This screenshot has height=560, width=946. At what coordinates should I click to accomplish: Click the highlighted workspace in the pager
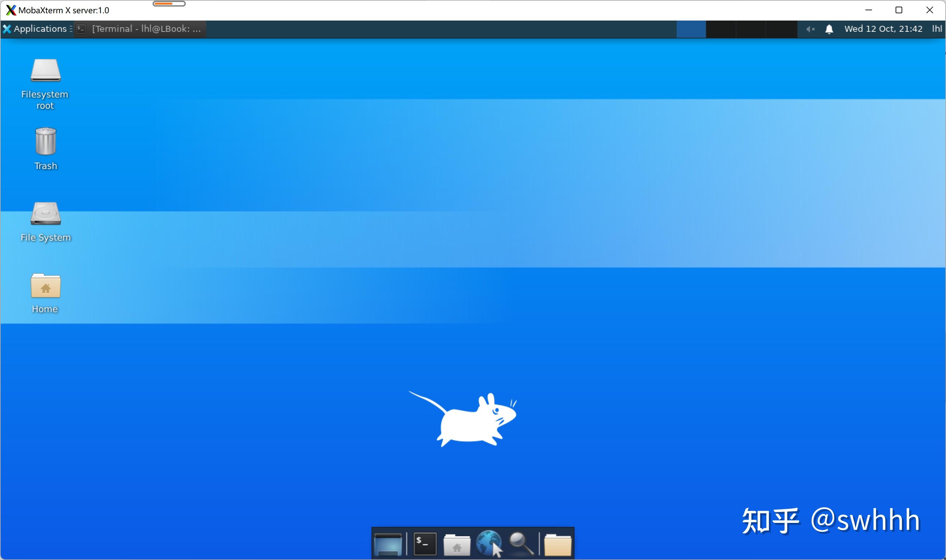691,29
